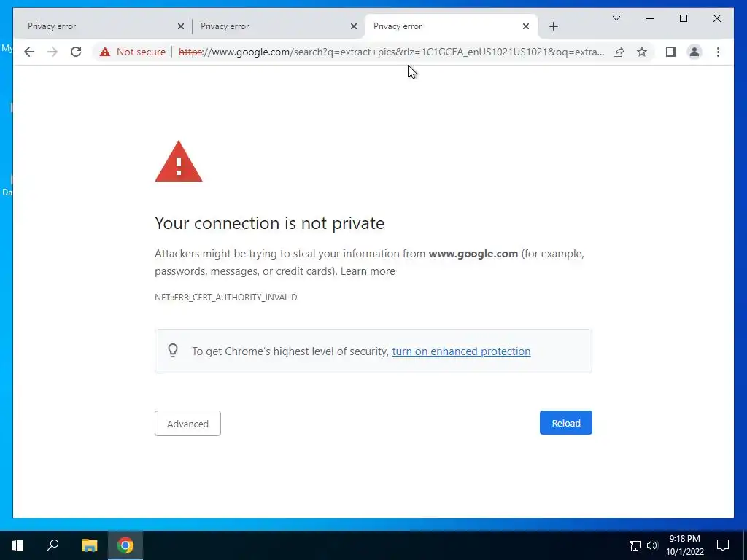Open the Learn more link
The width and height of the screenshot is (747, 560).
(x=368, y=271)
